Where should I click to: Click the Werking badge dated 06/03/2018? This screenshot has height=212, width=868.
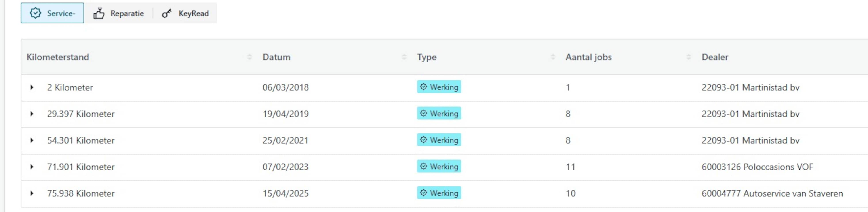point(439,87)
